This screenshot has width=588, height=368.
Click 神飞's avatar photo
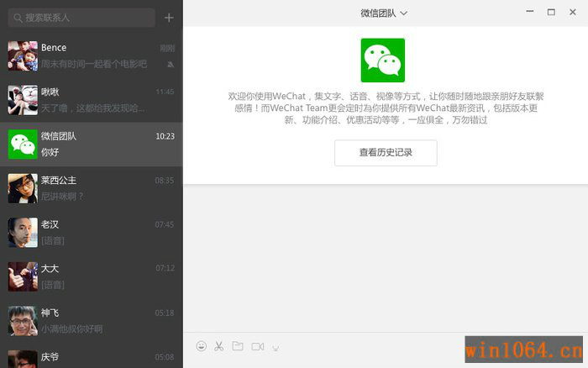pos(23,321)
